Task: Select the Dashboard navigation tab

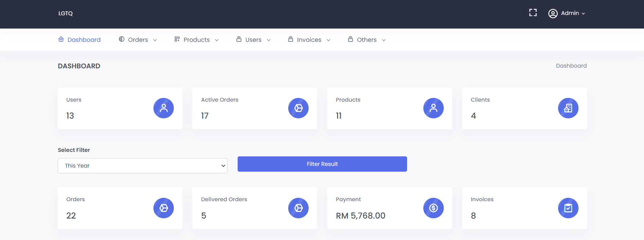Action: coord(79,40)
